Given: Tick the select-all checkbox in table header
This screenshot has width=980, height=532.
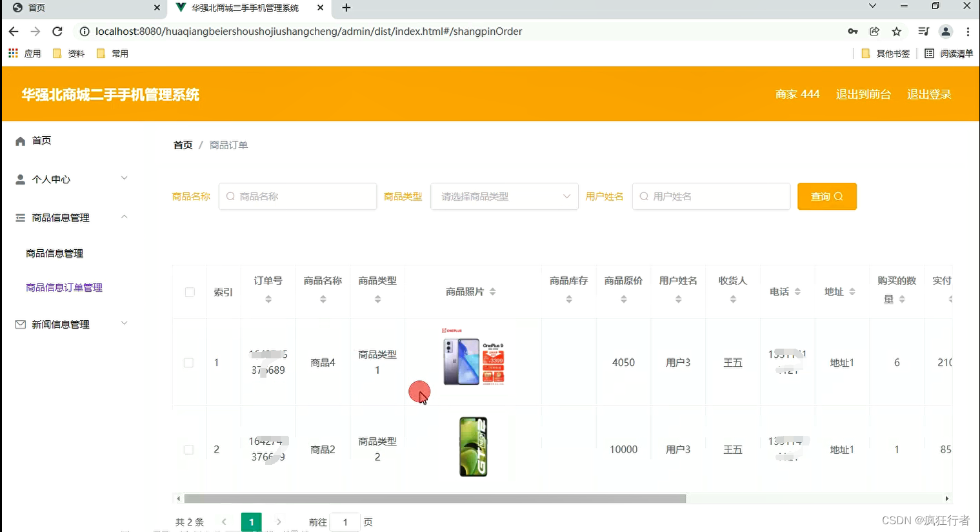Looking at the screenshot, I should [x=190, y=292].
